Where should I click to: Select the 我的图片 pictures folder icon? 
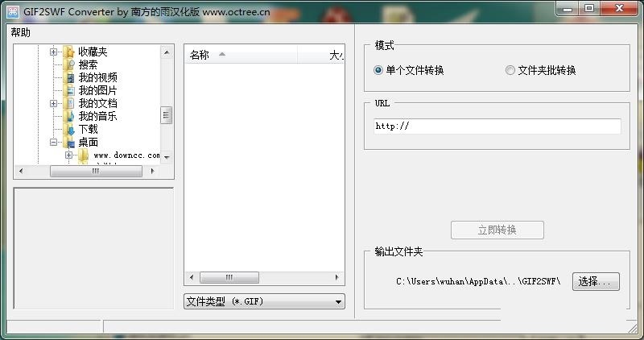click(x=70, y=91)
